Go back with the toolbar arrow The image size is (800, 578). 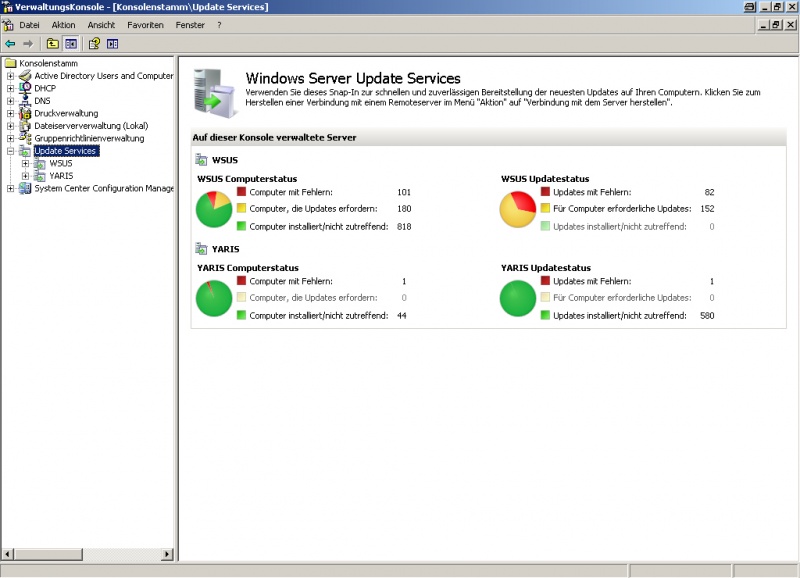click(x=10, y=44)
